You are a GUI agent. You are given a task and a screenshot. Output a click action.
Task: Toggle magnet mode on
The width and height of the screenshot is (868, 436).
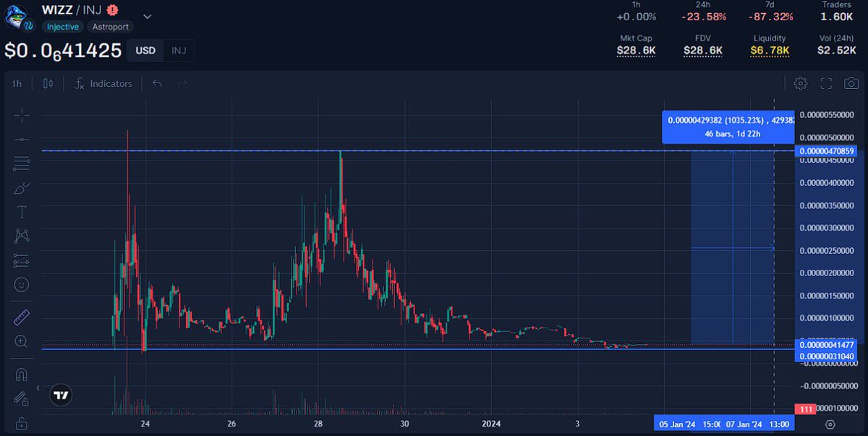(x=20, y=373)
